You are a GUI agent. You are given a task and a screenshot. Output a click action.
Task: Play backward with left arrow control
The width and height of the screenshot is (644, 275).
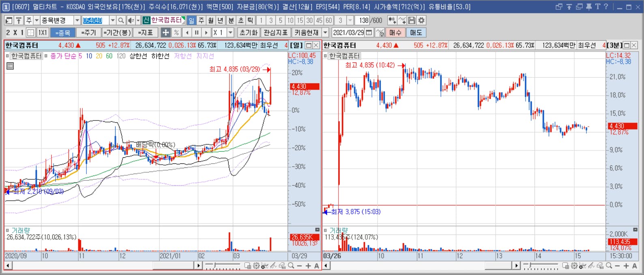187,32
